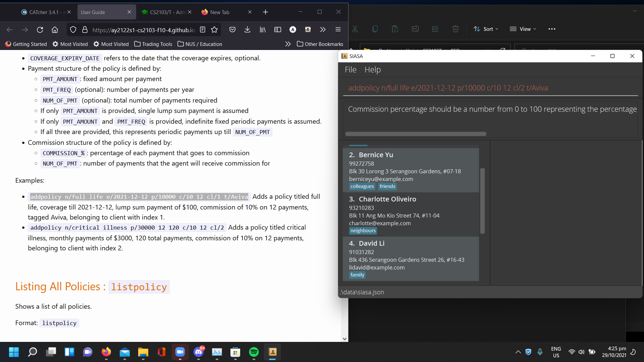The height and width of the screenshot is (362, 644).
Task: Click the File menu in SIASA
Action: click(x=351, y=69)
